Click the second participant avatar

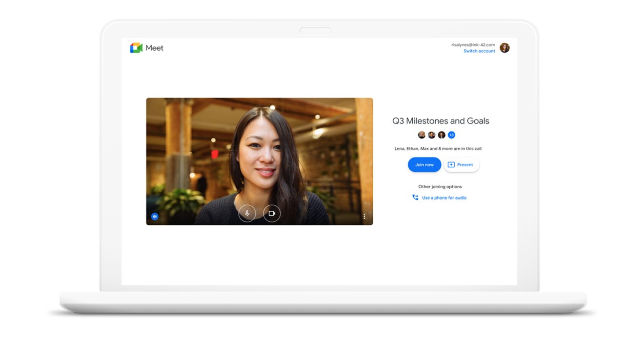[x=431, y=135]
